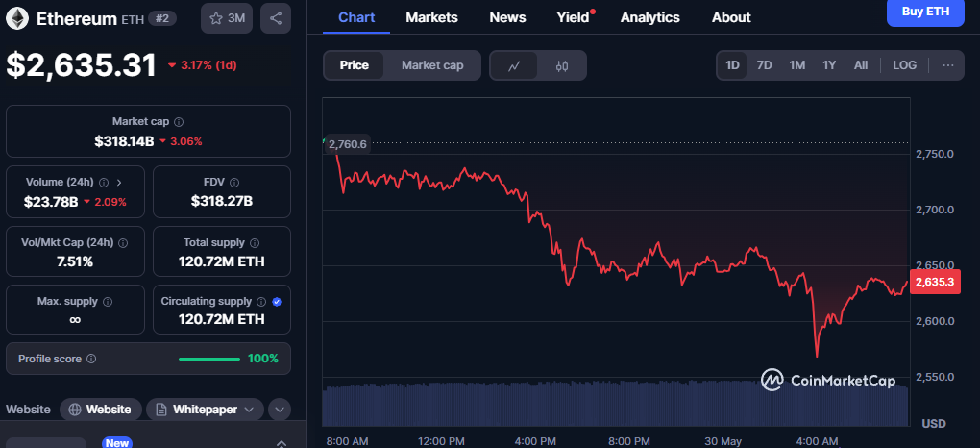Click Total supply info icon
Viewport: 980px width, 448px height.
tap(255, 243)
